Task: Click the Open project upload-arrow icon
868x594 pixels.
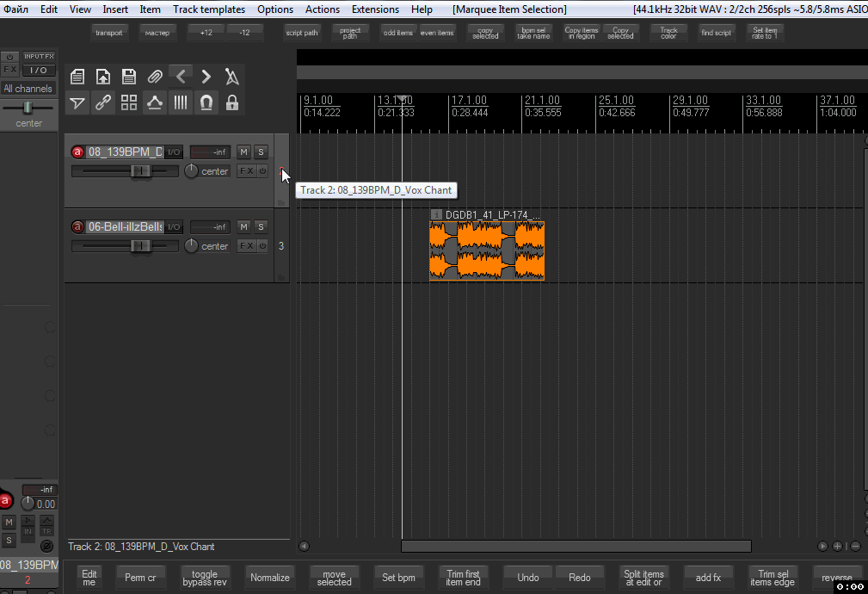Action: (103, 77)
